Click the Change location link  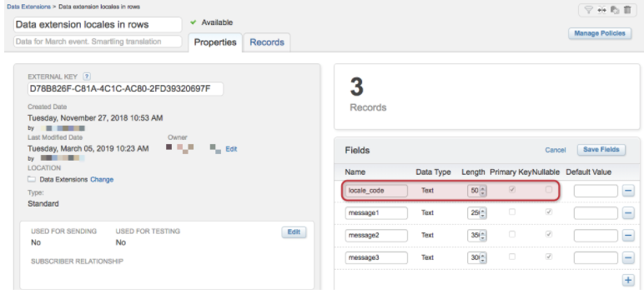102,179
